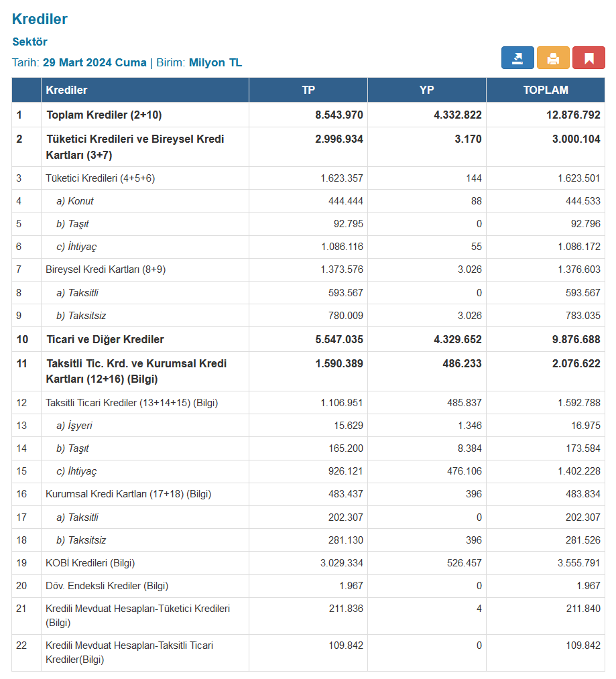Click the YP value 485.837
This screenshot has height=679, width=616.
tap(465, 403)
